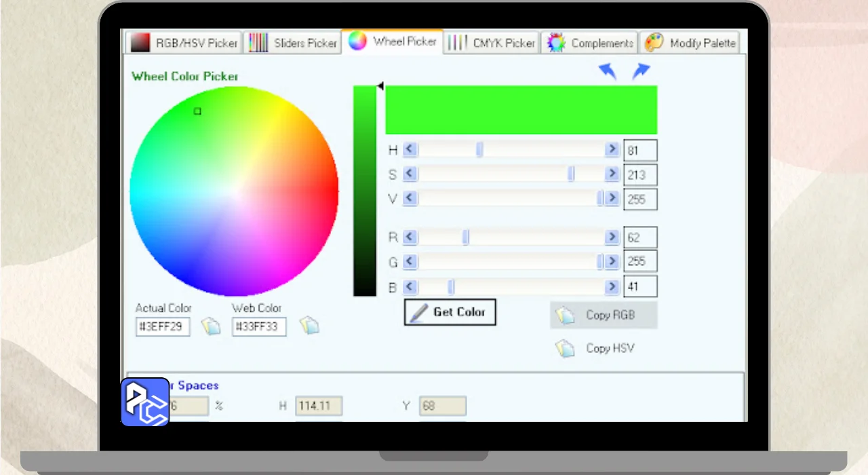Click the H field showing 114.11
The image size is (868, 475).
319,406
